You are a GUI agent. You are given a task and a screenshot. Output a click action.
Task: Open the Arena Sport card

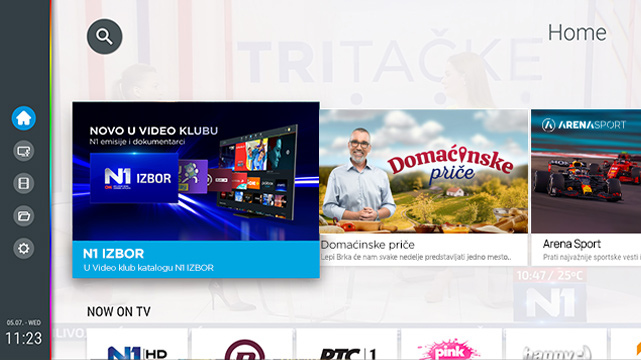586,188
